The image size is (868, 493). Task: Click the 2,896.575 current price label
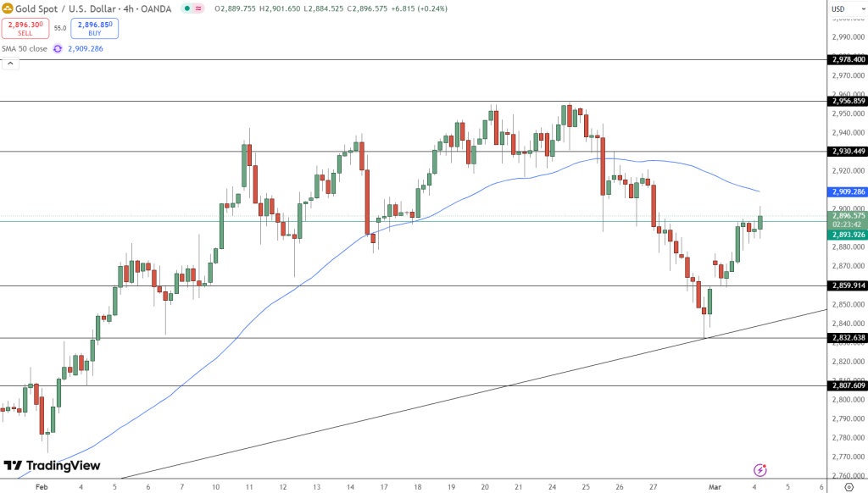pos(847,216)
